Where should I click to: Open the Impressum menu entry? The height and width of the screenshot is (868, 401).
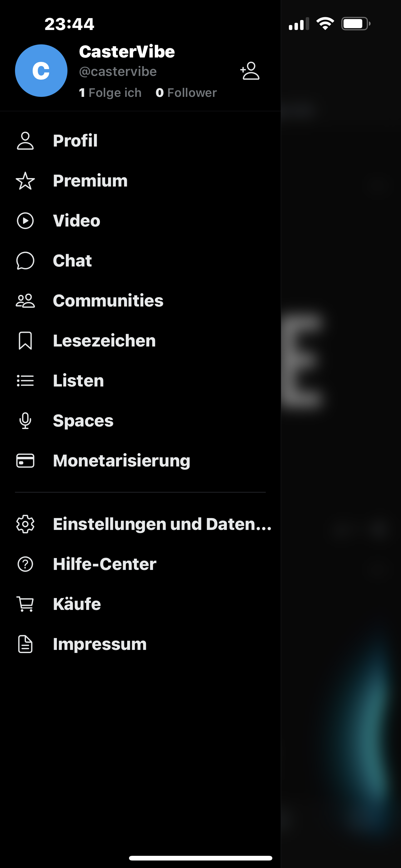tap(100, 644)
